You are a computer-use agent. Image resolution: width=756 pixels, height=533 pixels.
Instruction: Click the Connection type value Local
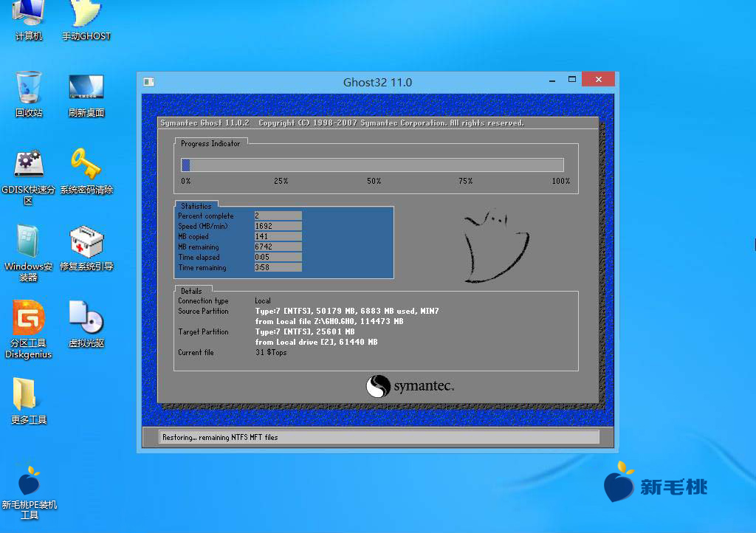point(263,300)
